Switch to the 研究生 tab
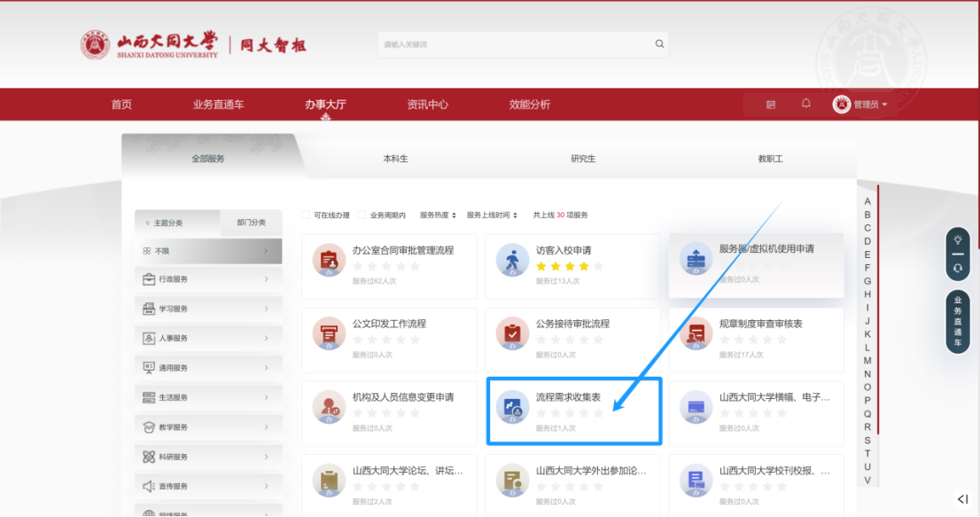Viewport: 980px width, 517px height. tap(583, 159)
